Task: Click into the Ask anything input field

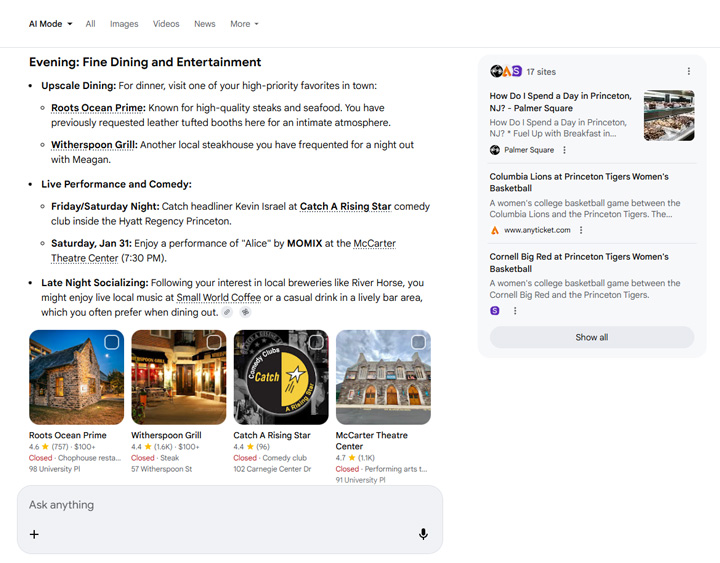Action: click(220, 505)
